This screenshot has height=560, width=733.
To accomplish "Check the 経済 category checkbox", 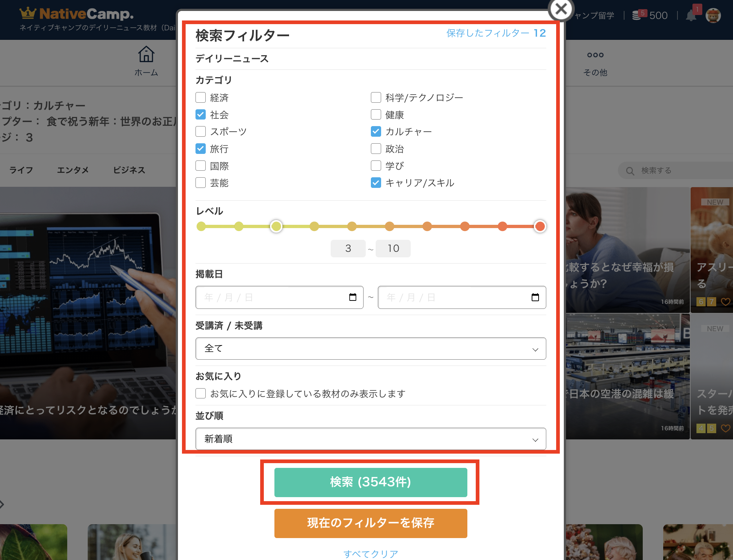I will click(201, 98).
